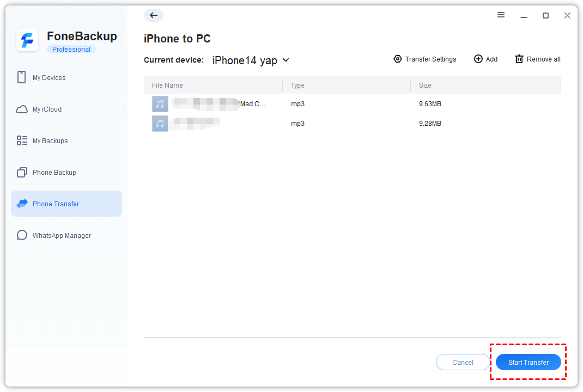Click the Professional edition badge
The height and width of the screenshot is (392, 583).
tap(71, 50)
